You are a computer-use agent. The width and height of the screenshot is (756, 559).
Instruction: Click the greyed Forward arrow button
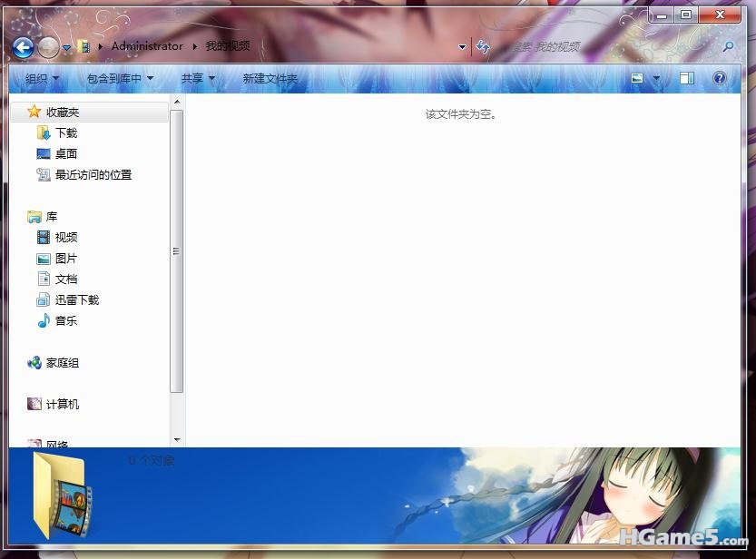tap(48, 47)
